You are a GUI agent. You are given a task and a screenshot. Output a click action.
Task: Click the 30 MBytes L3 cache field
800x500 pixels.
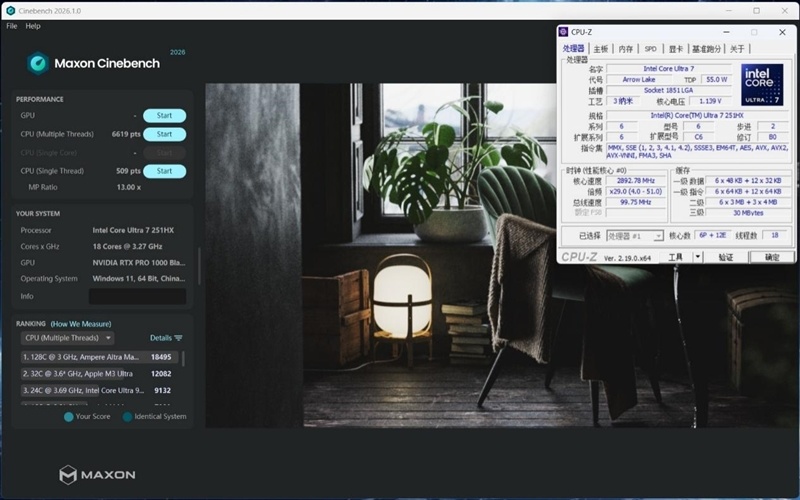[x=748, y=213]
